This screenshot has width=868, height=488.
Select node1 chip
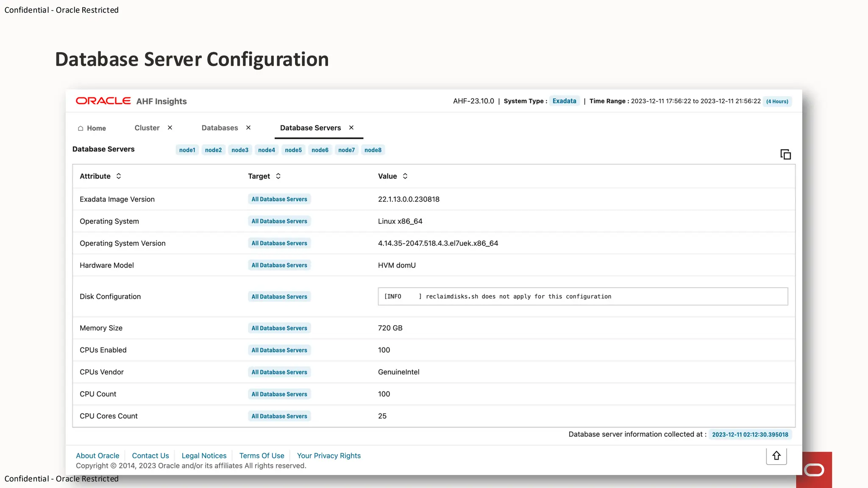[187, 150]
